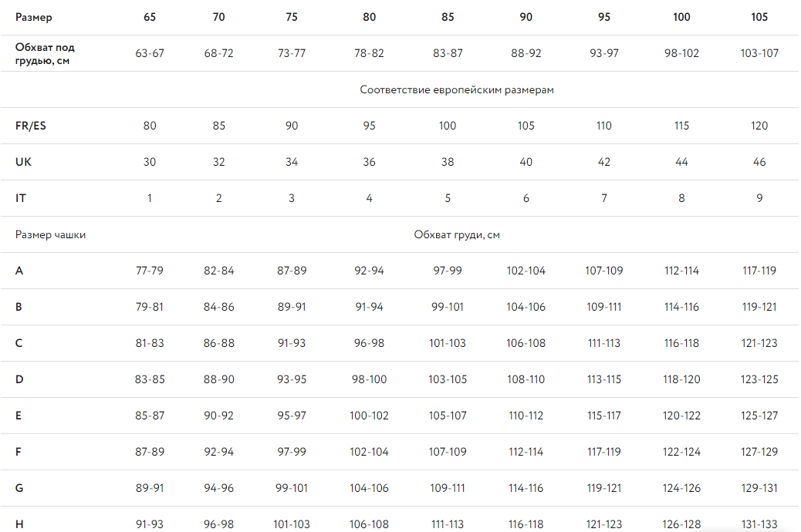Click the 'Размер чашки' label
The image size is (801, 532).
(x=51, y=235)
